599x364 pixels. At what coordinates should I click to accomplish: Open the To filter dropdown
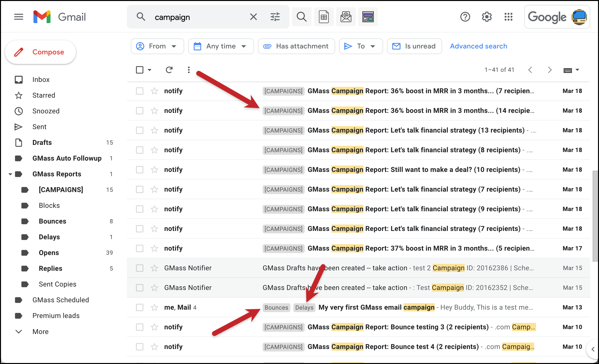point(361,46)
